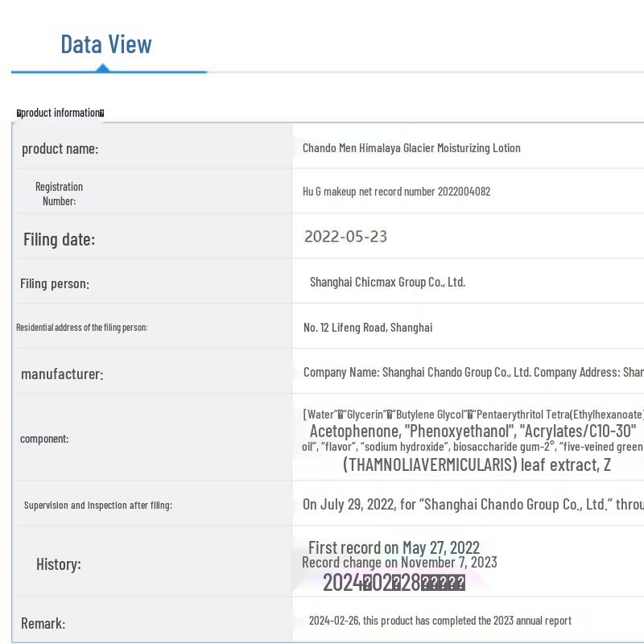
Task: Select the Registration Number label
Action: click(x=59, y=193)
